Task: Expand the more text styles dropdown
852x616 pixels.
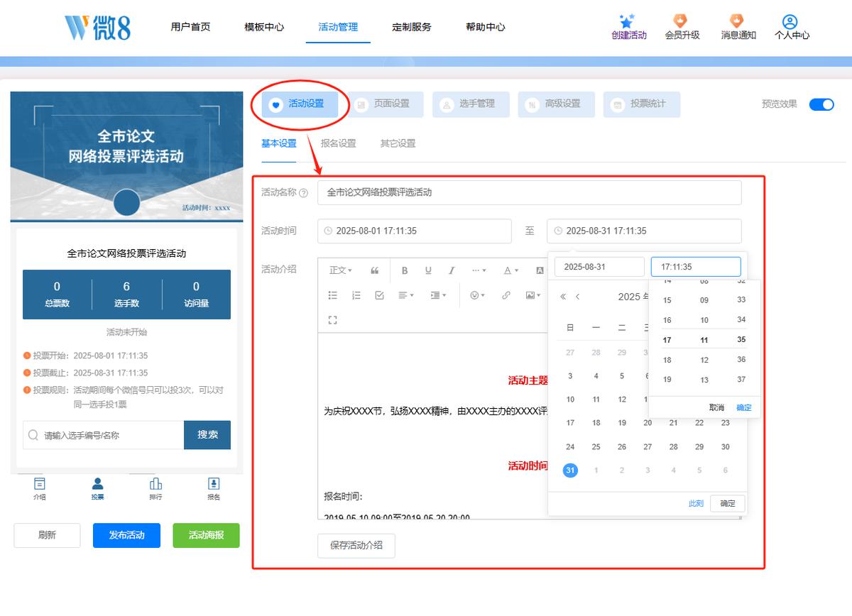Action: pos(479,270)
